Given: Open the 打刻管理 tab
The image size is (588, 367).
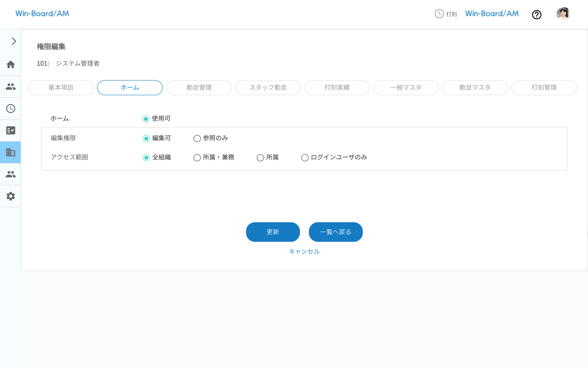Looking at the screenshot, I should tap(544, 88).
